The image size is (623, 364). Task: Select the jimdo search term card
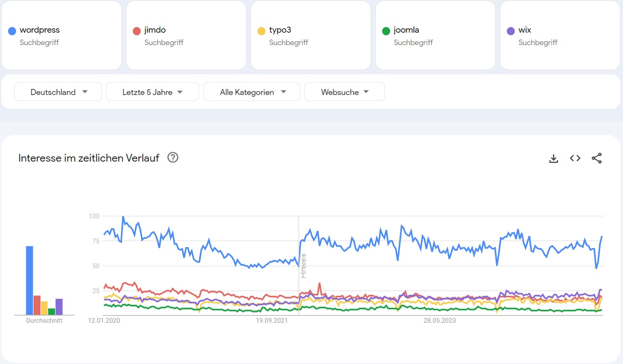186,35
